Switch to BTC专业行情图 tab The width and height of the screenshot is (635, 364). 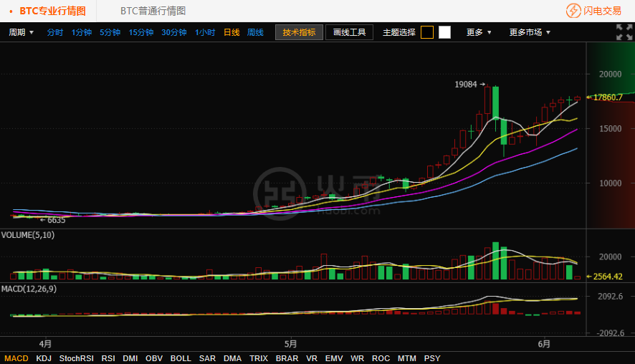click(52, 11)
